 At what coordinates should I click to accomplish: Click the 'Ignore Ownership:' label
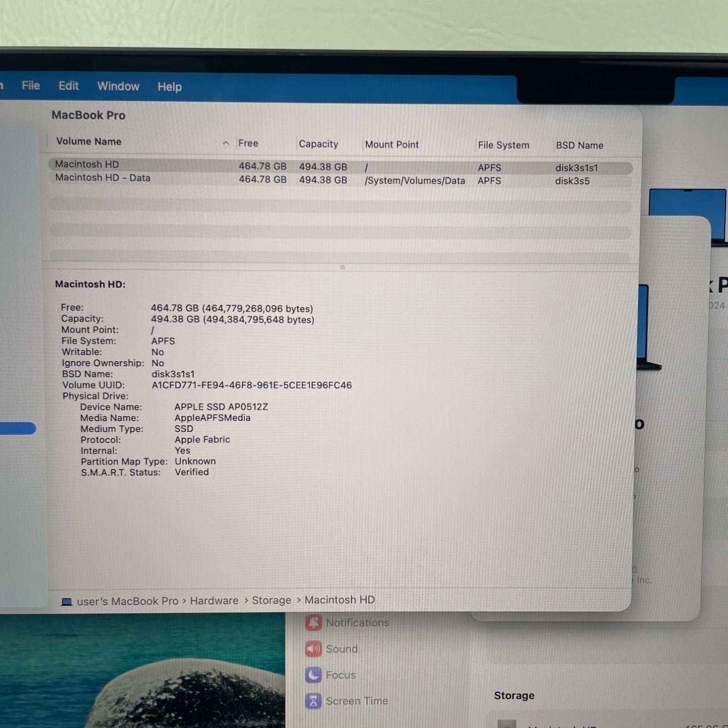pyautogui.click(x=103, y=363)
